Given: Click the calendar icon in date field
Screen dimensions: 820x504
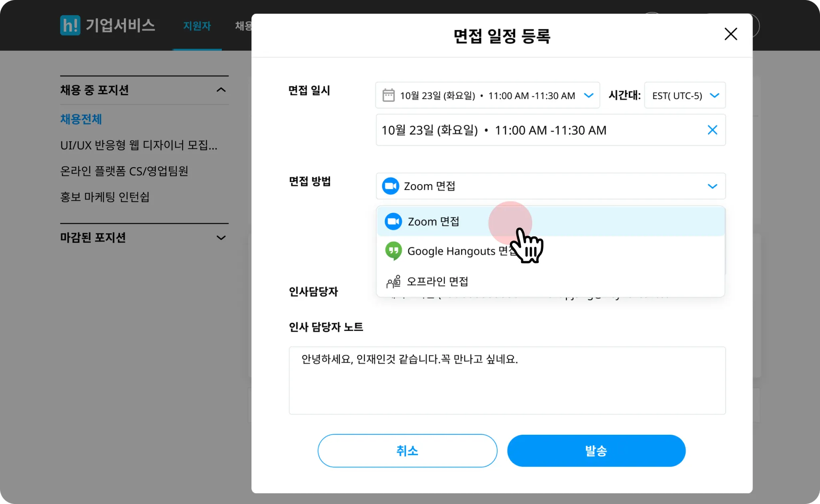Looking at the screenshot, I should click(x=388, y=95).
